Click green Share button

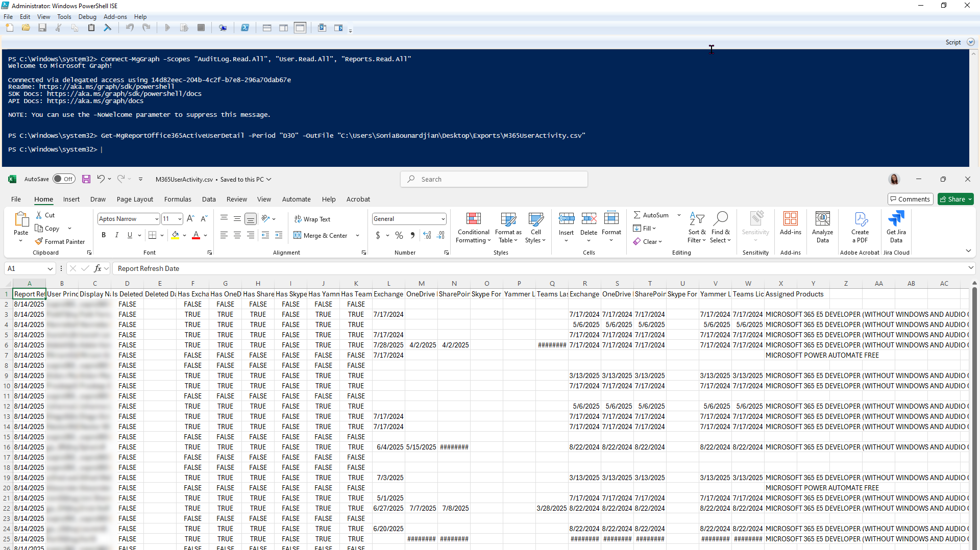(955, 199)
